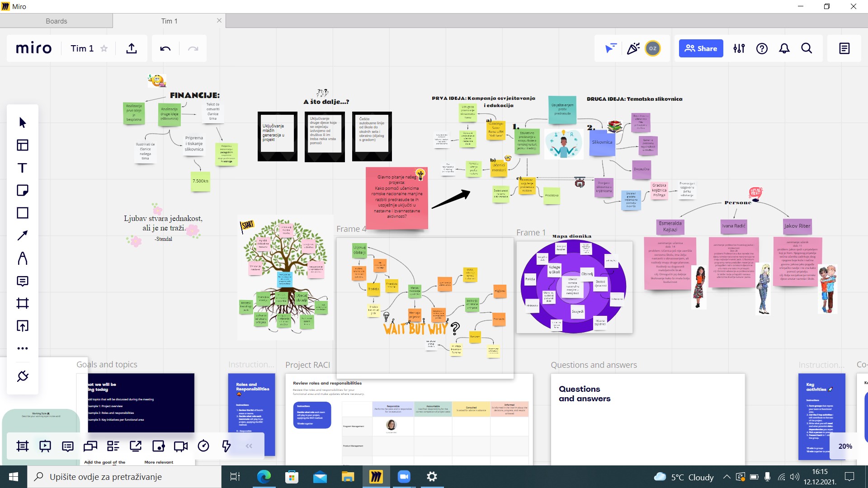Open the activity lightning icon

[x=226, y=446]
